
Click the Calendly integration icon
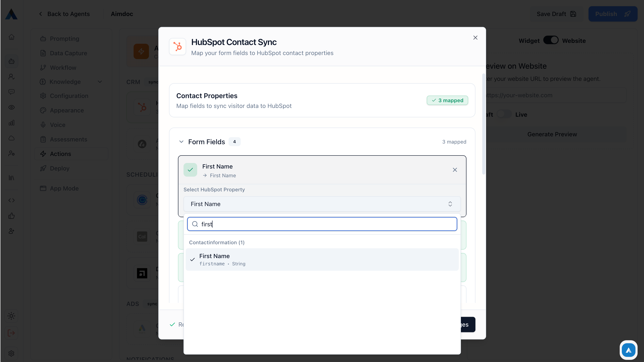tap(142, 200)
